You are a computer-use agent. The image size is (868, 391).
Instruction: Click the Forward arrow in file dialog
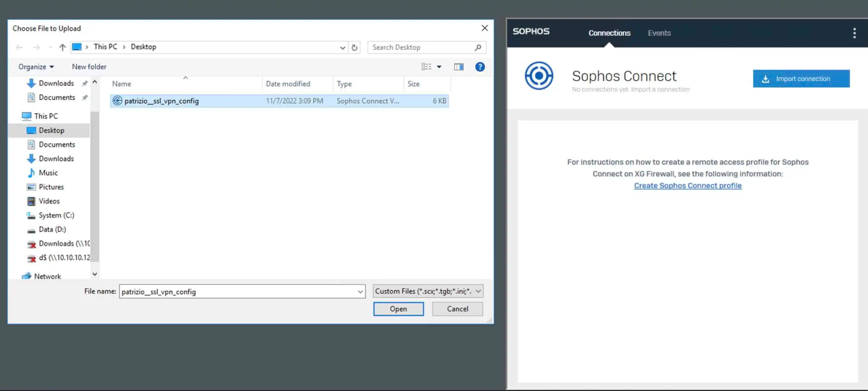[x=36, y=47]
